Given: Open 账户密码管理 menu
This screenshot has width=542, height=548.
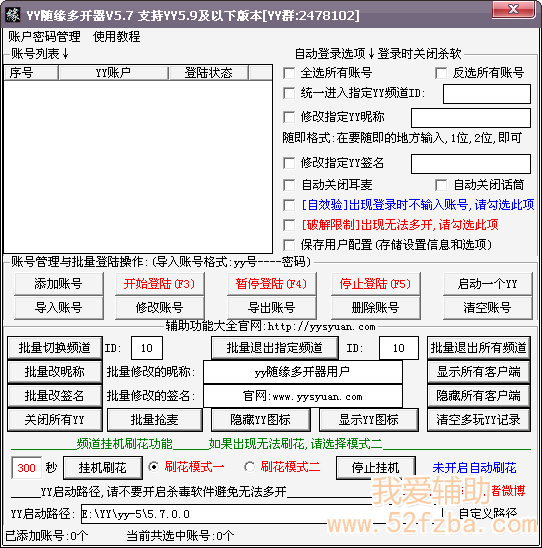Looking at the screenshot, I should click(44, 37).
